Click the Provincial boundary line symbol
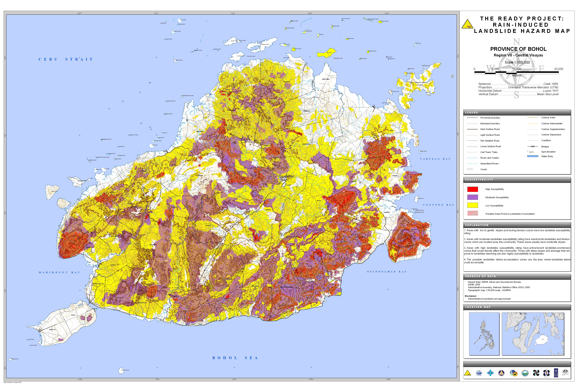Viewport: 588px width, 385px height. [472, 118]
